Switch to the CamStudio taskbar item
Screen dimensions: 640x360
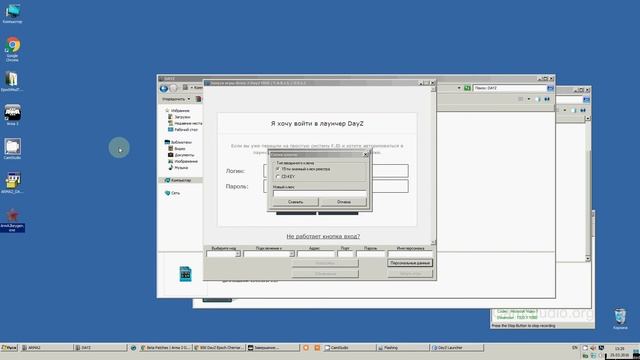pos(349,348)
